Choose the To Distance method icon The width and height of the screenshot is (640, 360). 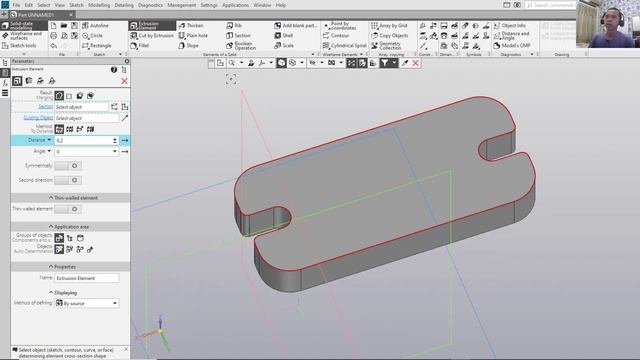[59, 129]
